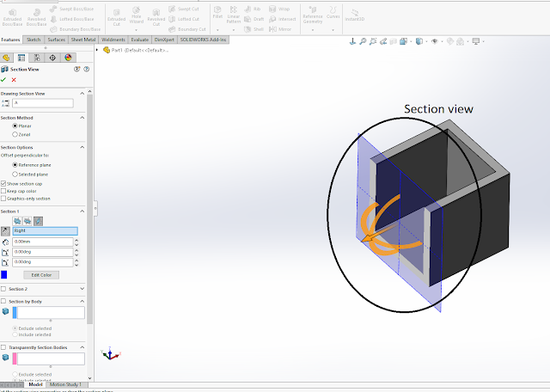Screen dimensions: 550x392
Task: Choose the Lofted Cut tool
Action: [x=184, y=19]
